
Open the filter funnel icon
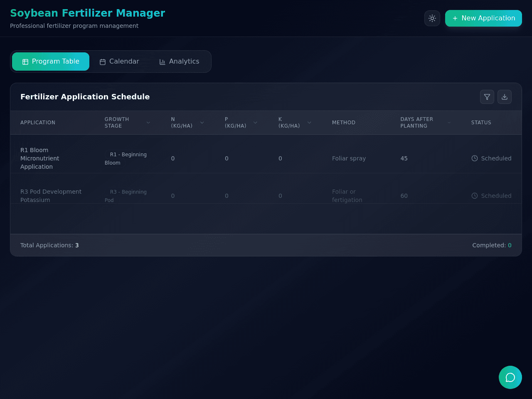point(487,97)
